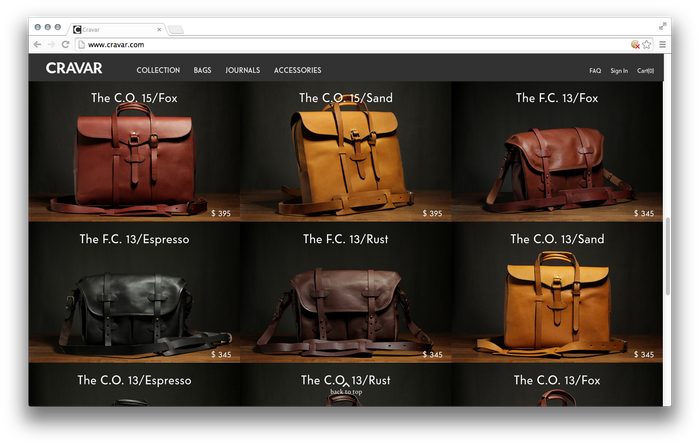The image size is (700, 446).
Task: Click the $ 345 price on F.C. 13/Rust
Action: click(x=432, y=354)
